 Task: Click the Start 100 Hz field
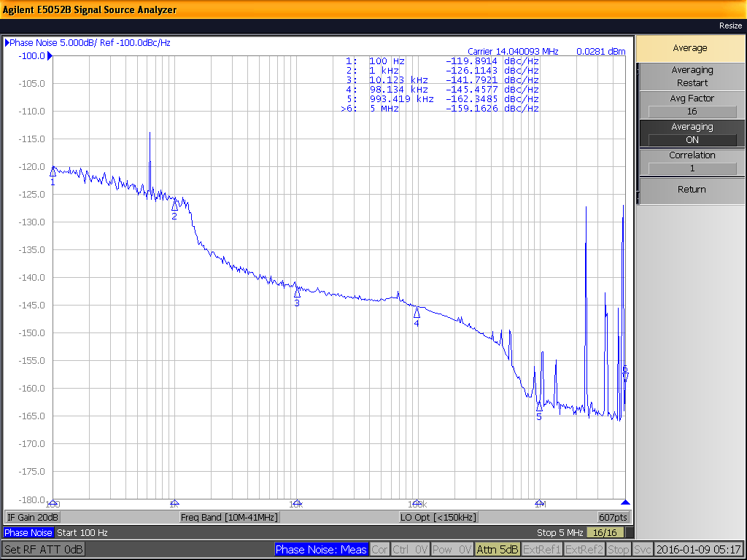click(x=82, y=532)
